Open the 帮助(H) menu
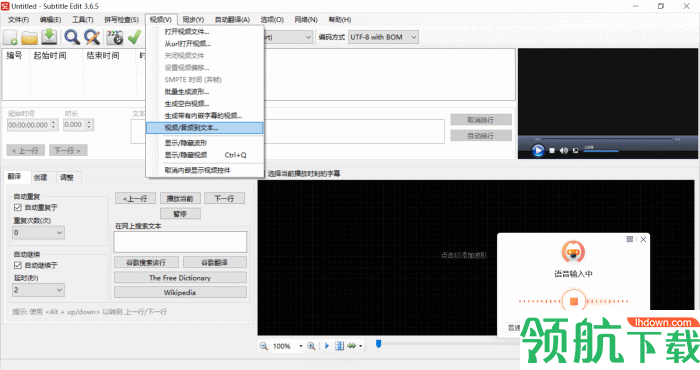 pyautogui.click(x=340, y=20)
